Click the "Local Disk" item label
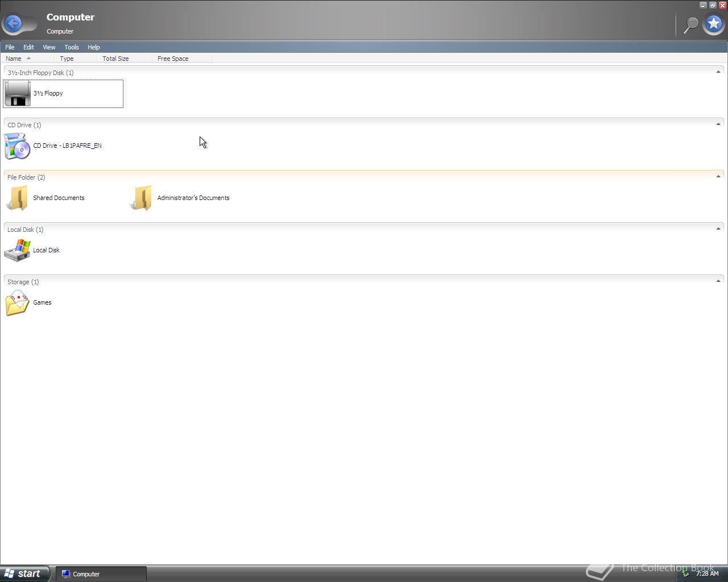728x582 pixels. click(x=46, y=250)
